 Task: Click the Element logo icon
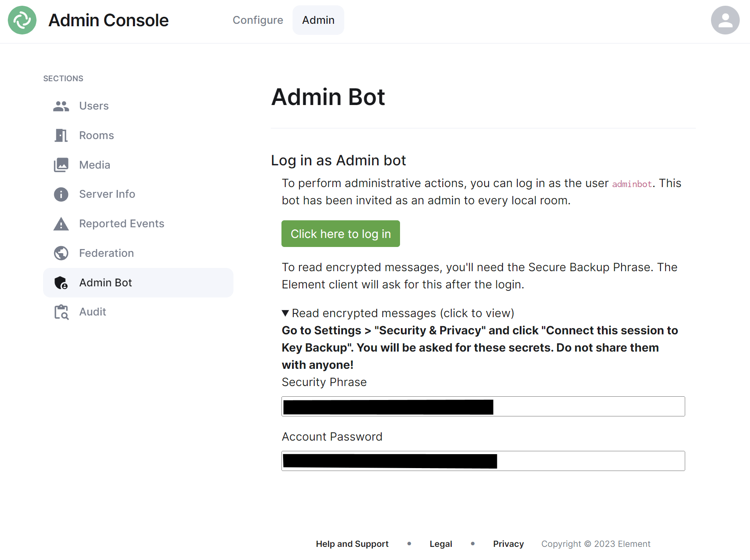22,20
